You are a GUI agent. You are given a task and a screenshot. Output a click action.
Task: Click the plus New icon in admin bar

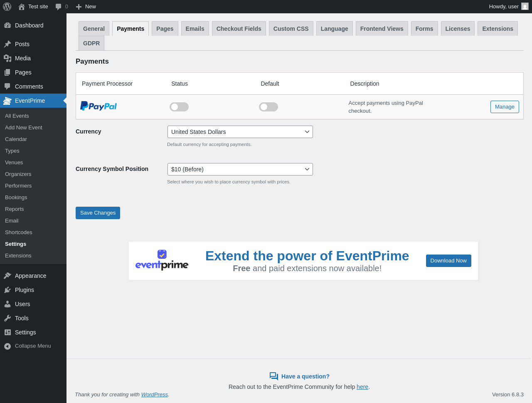(x=79, y=7)
